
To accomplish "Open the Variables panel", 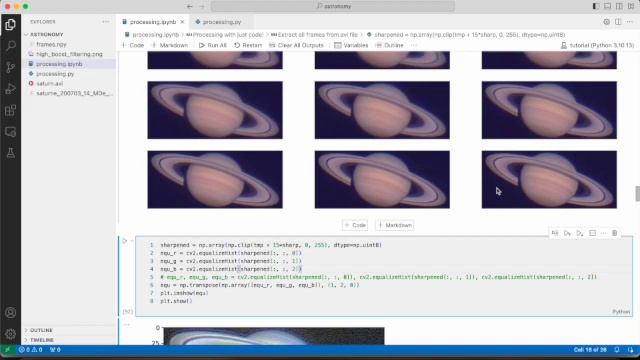I will click(x=351, y=45).
